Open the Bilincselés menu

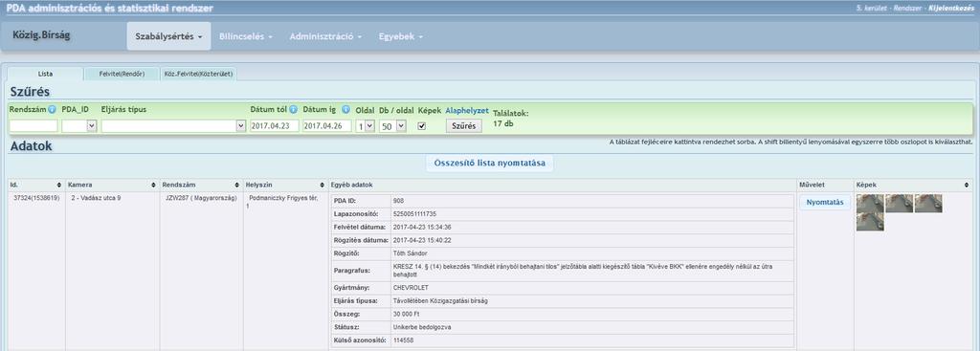246,37
